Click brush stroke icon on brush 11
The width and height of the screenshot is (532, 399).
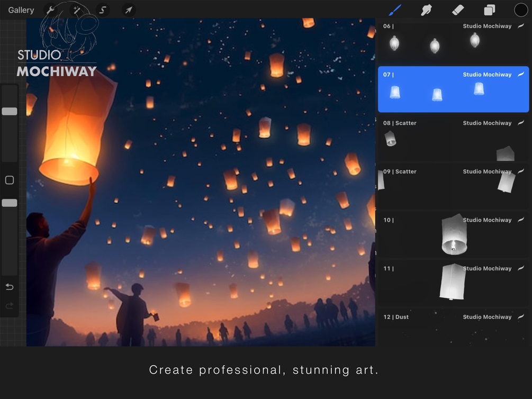(x=521, y=268)
